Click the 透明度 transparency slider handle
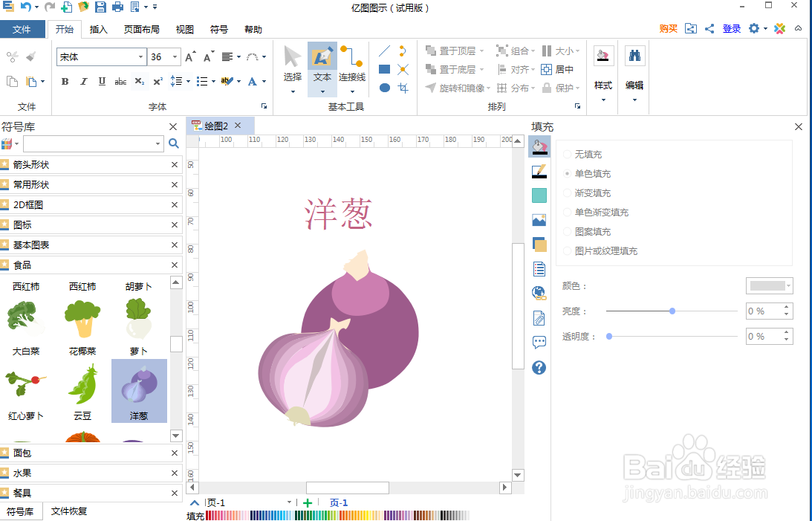Screen dimensions: 812x521 coord(609,337)
